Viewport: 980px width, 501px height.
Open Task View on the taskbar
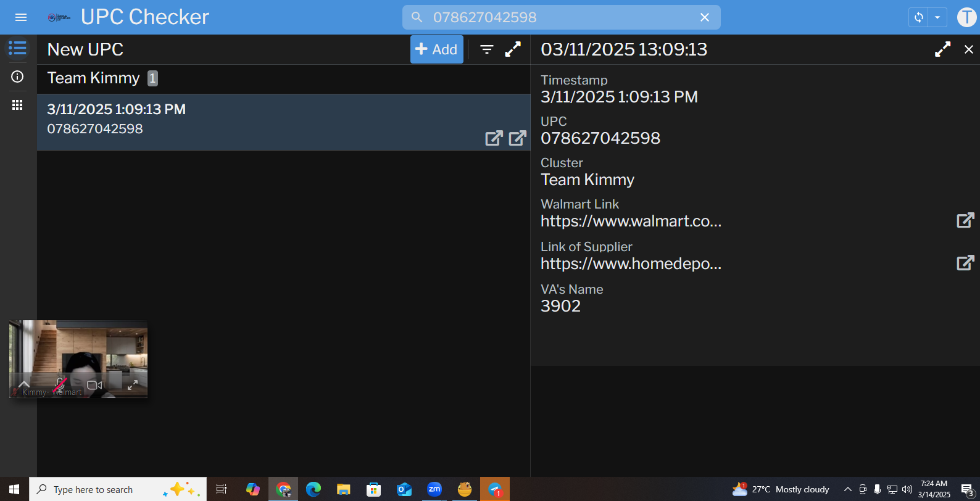(x=222, y=489)
